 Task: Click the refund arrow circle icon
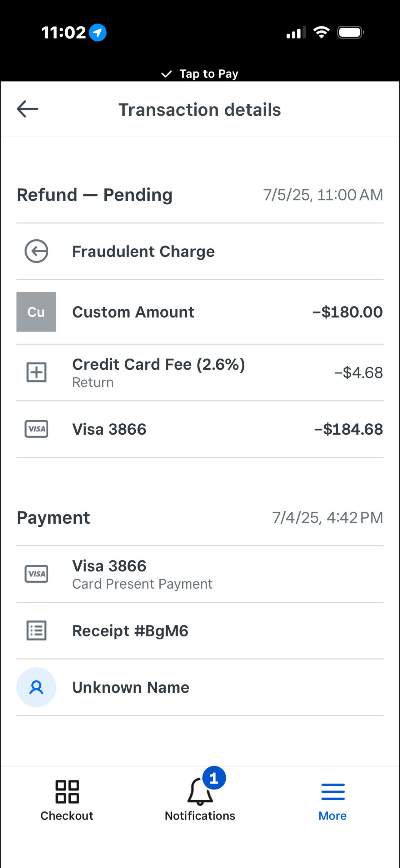(36, 251)
